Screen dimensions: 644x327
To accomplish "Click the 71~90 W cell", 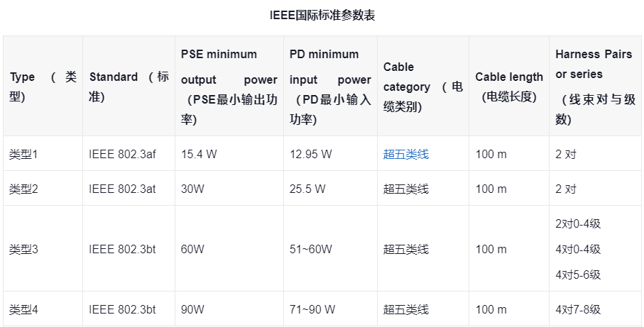I will click(312, 309).
